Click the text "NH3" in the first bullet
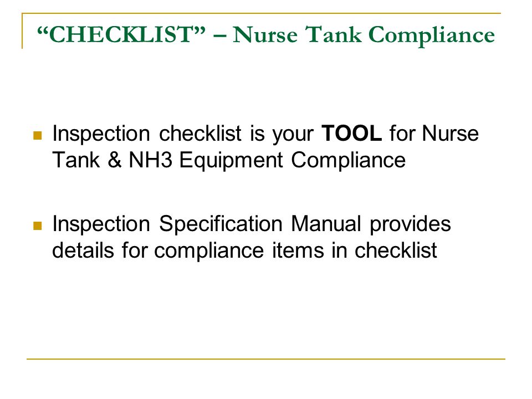This screenshot has width=532, height=399. tap(151, 160)
